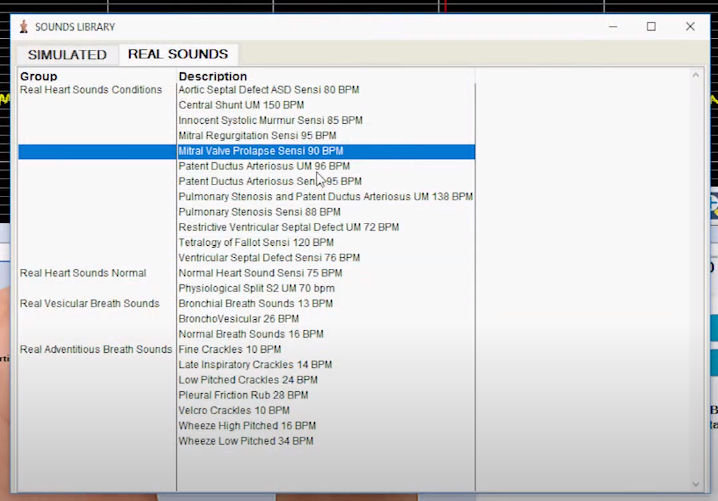Minimize the Sounds Library window
Image resolution: width=718 pixels, height=501 pixels.
tap(613, 27)
